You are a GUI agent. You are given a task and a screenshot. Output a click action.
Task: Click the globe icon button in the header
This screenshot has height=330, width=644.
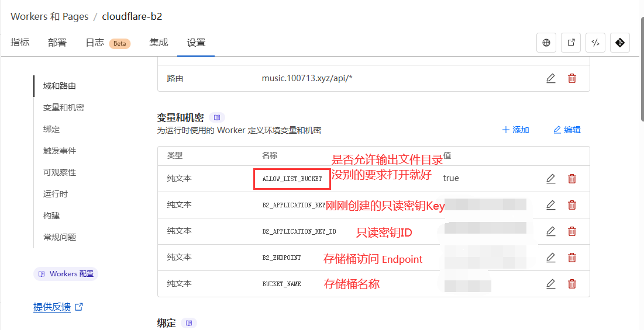[x=546, y=43]
